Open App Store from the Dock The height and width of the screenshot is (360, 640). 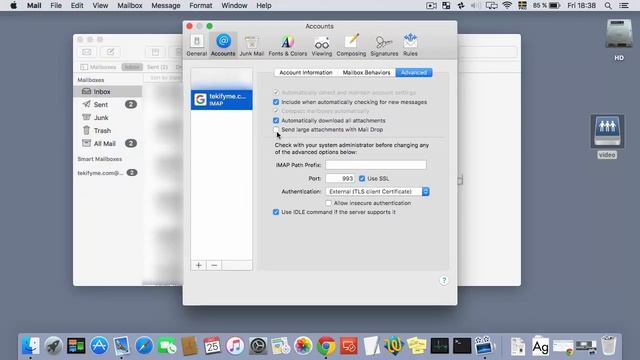[x=99, y=346]
